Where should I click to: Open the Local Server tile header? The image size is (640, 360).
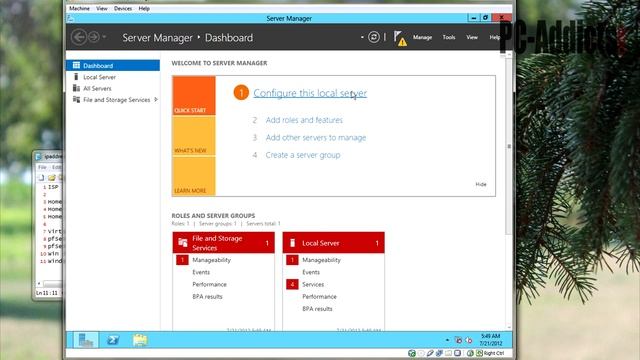point(333,243)
